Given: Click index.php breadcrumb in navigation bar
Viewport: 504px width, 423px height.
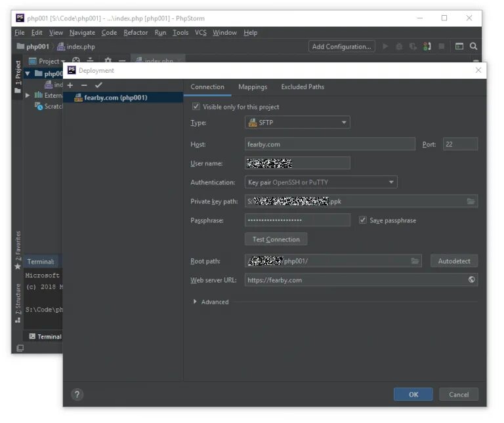Looking at the screenshot, I should (x=76, y=47).
